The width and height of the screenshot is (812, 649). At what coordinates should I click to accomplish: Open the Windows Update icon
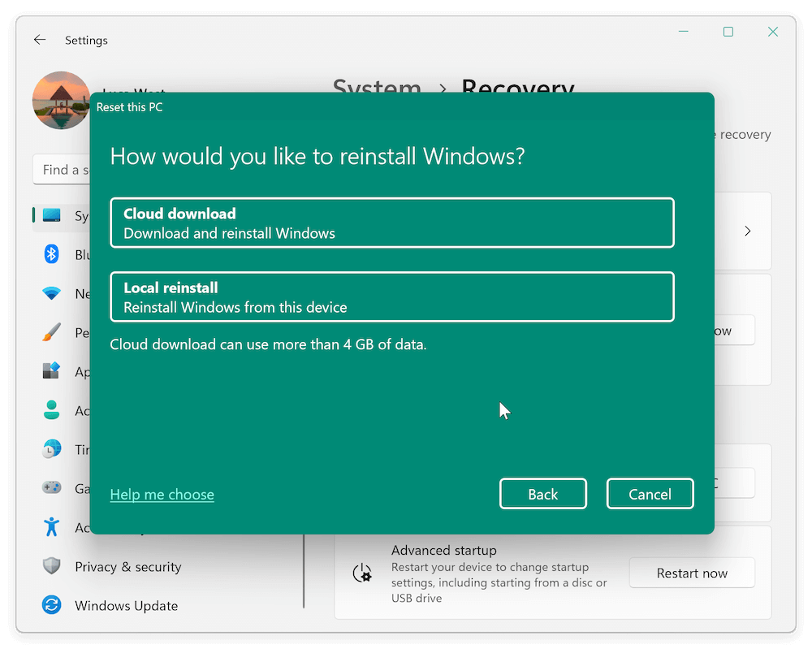pos(51,605)
